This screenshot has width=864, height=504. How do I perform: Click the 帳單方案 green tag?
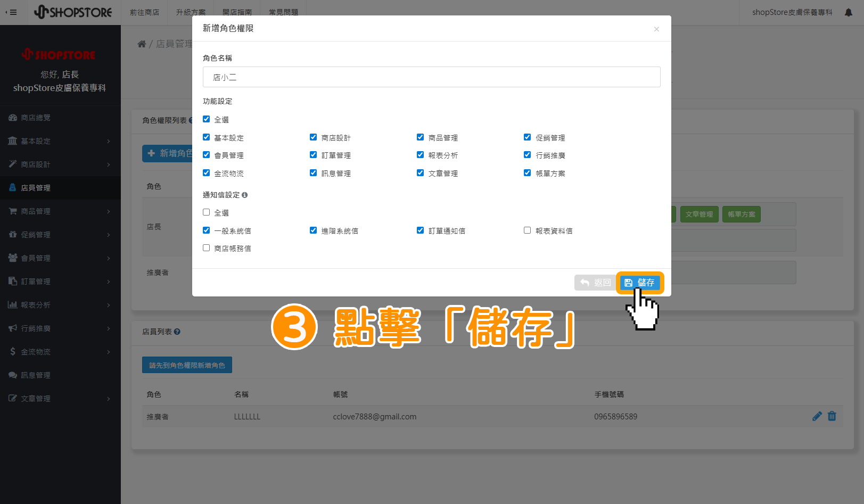742,214
